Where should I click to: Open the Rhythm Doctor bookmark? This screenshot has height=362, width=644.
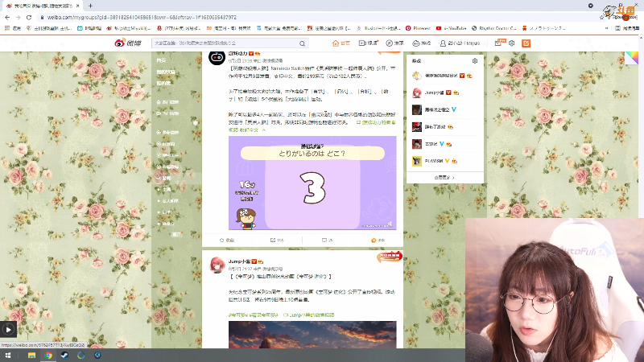[x=493, y=28]
